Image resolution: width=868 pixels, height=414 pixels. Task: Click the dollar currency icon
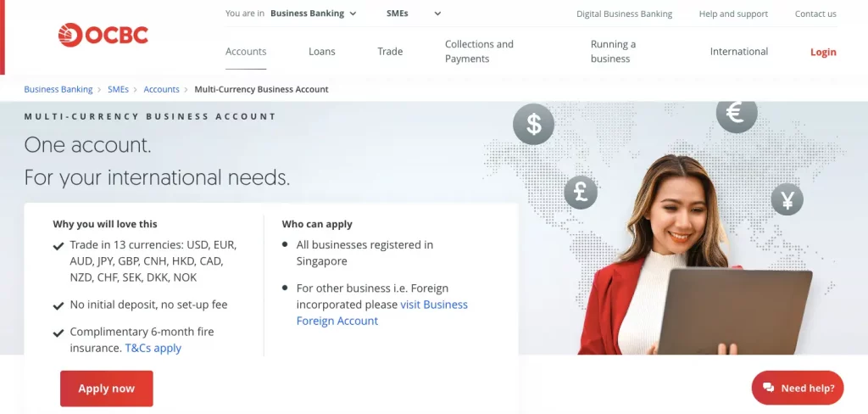(x=534, y=124)
